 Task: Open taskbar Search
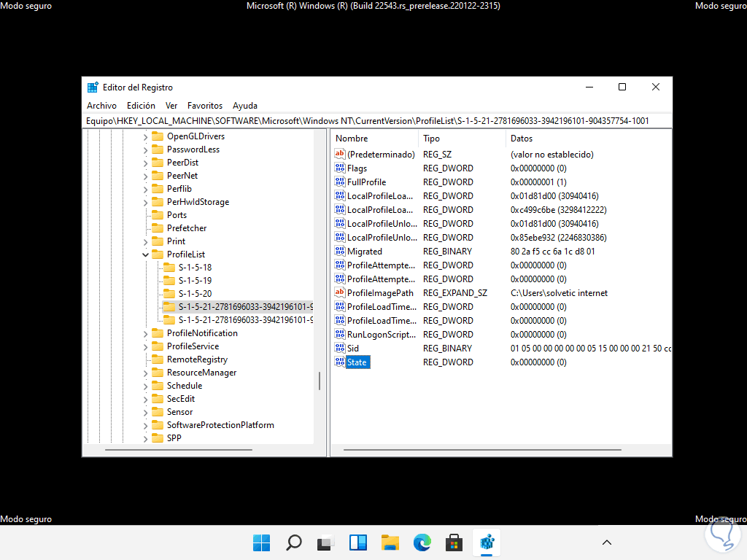click(294, 542)
